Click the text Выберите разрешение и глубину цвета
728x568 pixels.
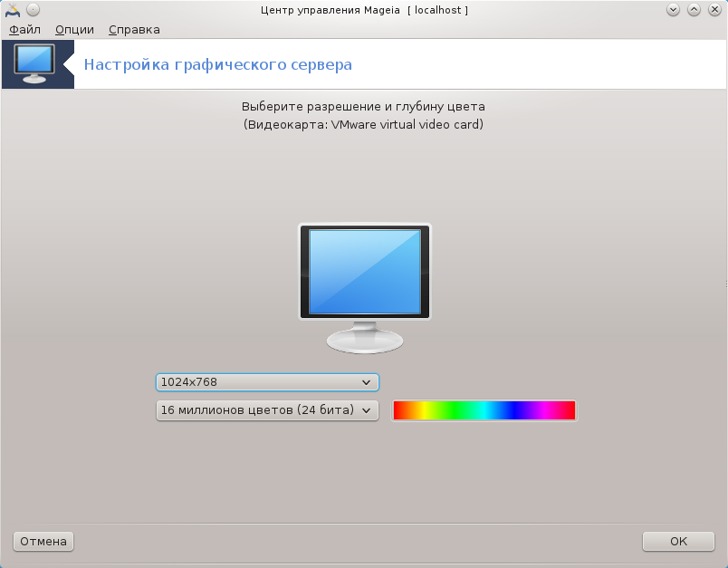[x=363, y=106]
